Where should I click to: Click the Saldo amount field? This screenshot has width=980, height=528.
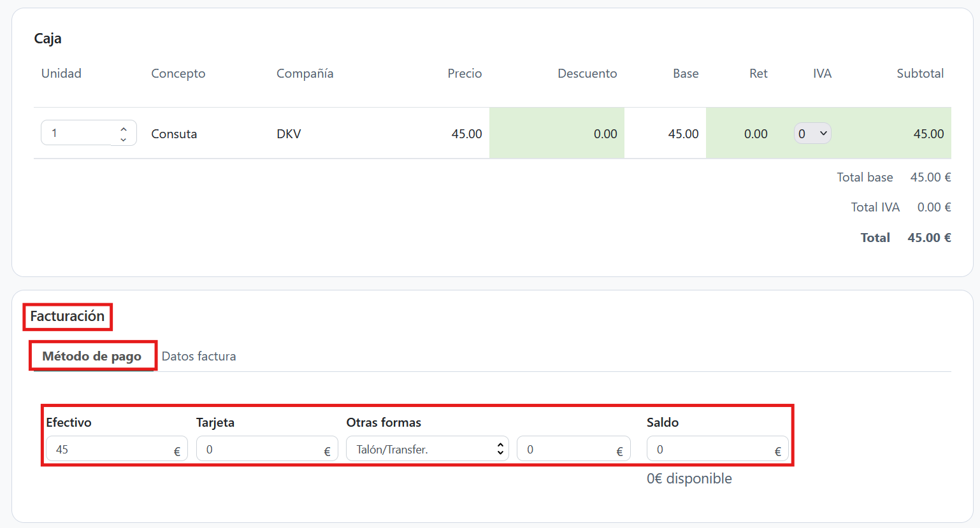click(x=710, y=449)
